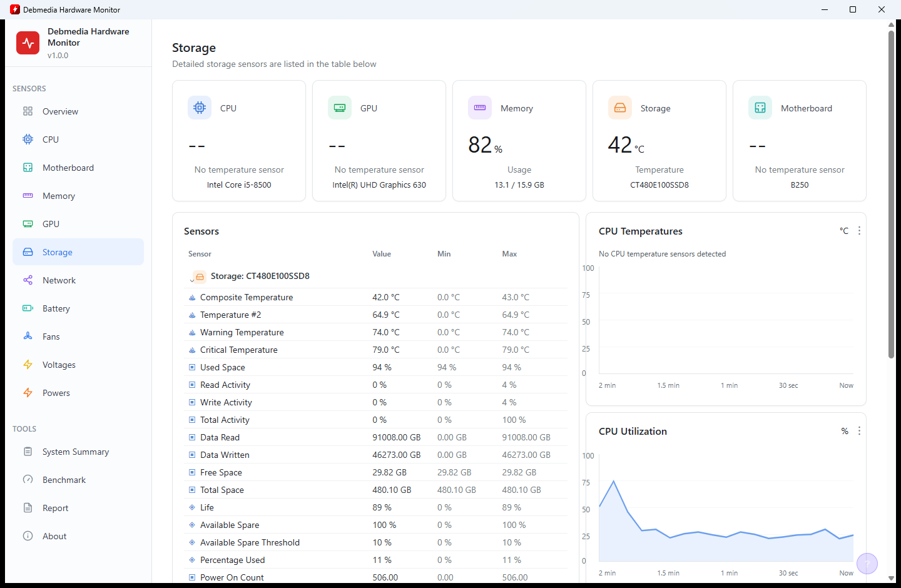Select the Battery icon in sidebar
Image resolution: width=901 pixels, height=588 pixels.
coord(28,308)
